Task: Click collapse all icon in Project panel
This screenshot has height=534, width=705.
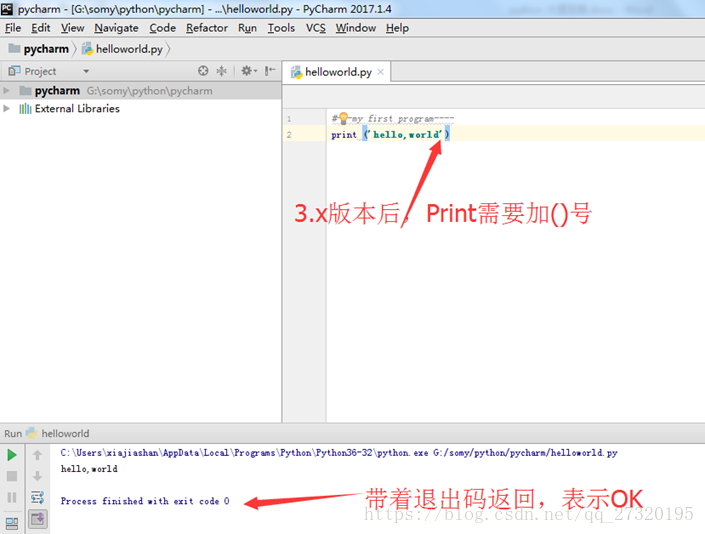Action: click(222, 71)
